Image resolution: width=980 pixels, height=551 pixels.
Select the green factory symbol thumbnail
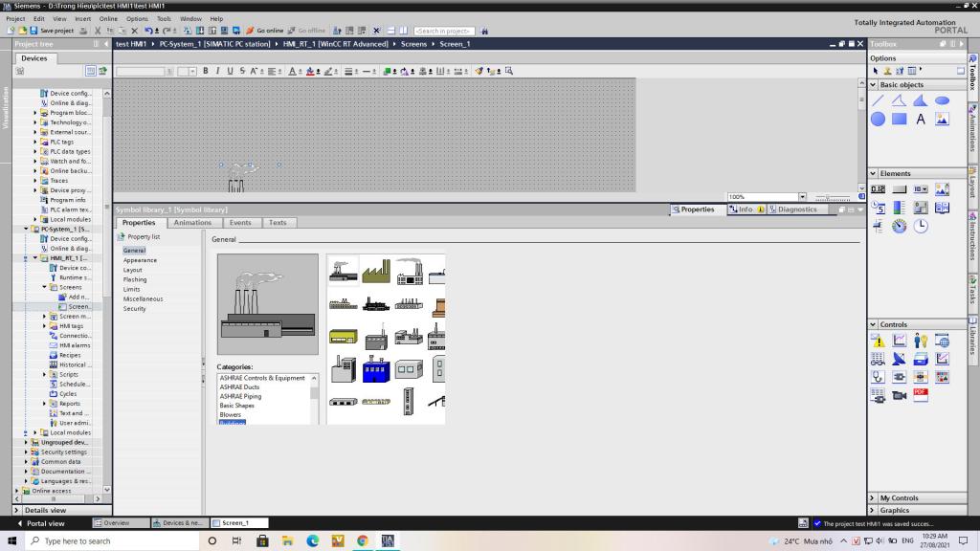(x=375, y=272)
